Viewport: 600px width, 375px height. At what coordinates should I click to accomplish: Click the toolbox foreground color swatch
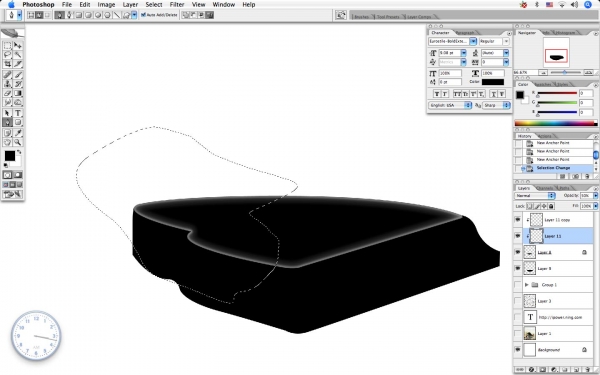pyautogui.click(x=10, y=156)
